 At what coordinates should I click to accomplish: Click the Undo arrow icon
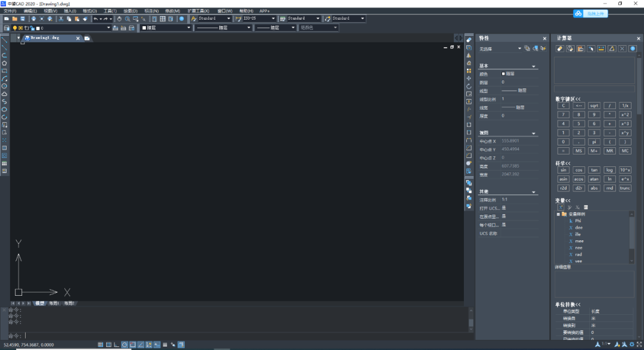(95, 19)
